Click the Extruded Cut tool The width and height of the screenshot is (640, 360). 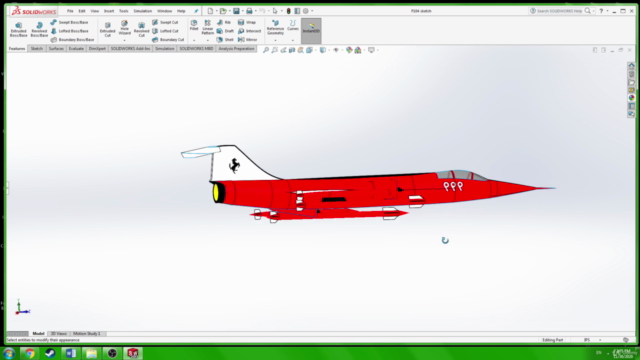coord(107,30)
